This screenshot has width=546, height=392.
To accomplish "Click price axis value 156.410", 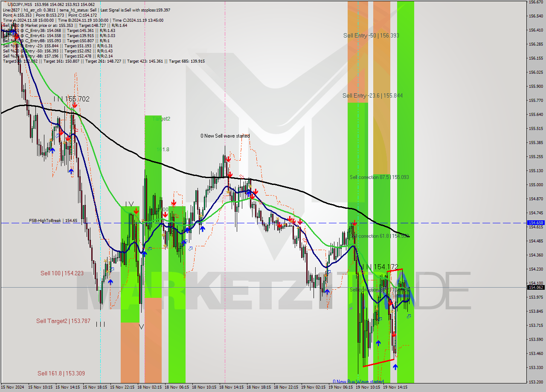I will (x=536, y=30).
